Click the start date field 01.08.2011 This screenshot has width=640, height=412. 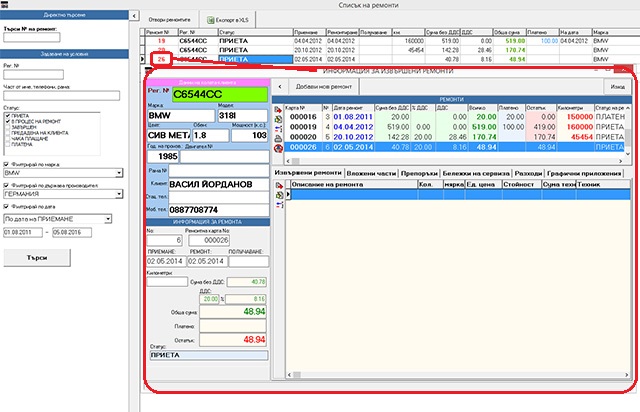tap(23, 233)
